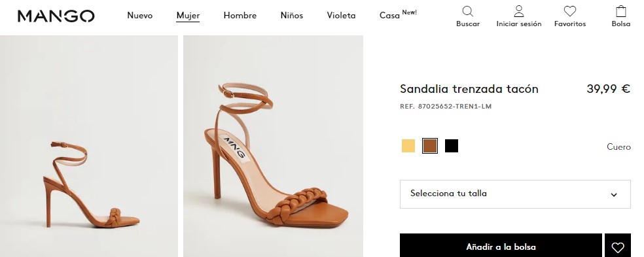Viewport: 644px width, 257px height.
Task: Open the Nuevo menu
Action: click(x=139, y=16)
